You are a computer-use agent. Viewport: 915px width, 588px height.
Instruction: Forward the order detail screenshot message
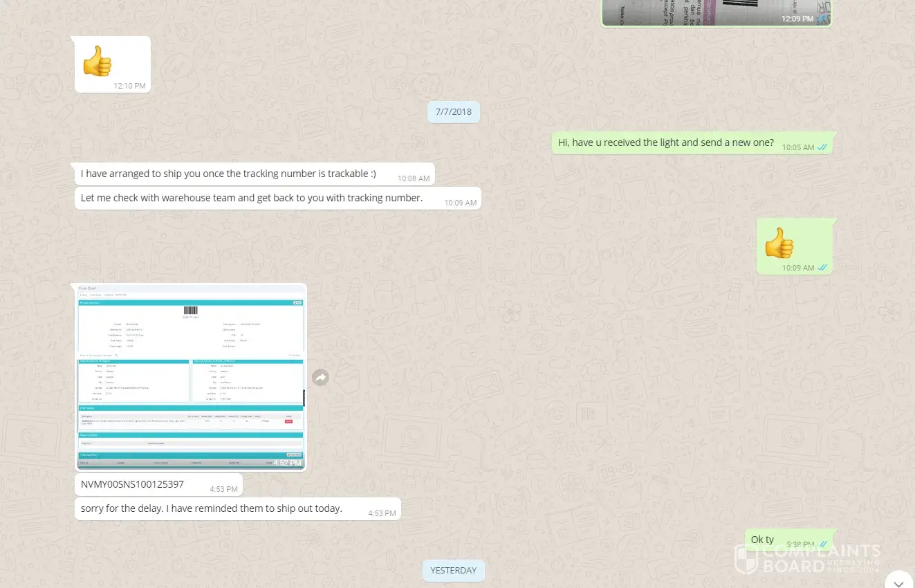(x=320, y=378)
